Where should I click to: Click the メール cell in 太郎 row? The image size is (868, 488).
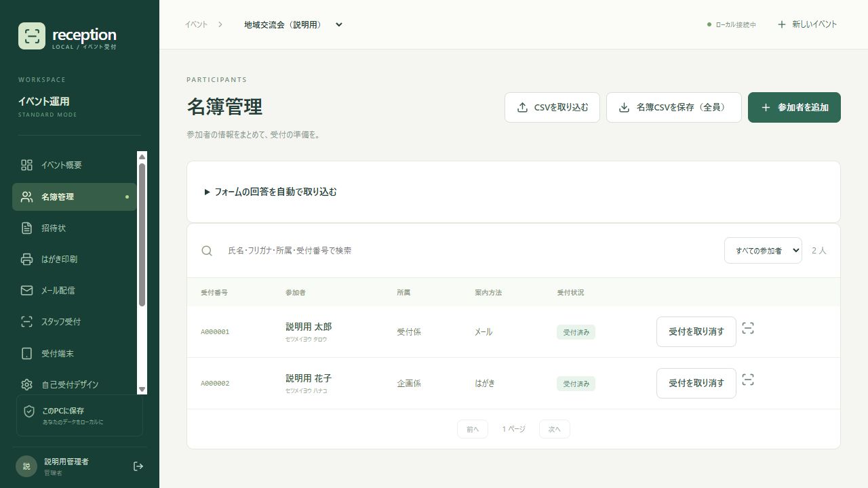coord(484,332)
